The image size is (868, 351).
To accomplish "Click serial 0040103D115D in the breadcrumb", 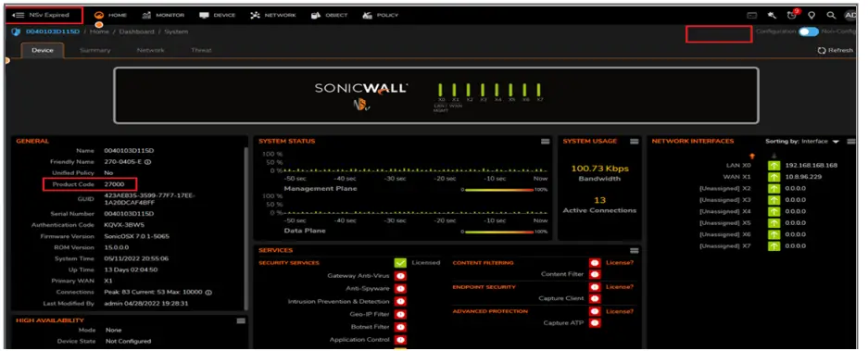I will click(53, 31).
